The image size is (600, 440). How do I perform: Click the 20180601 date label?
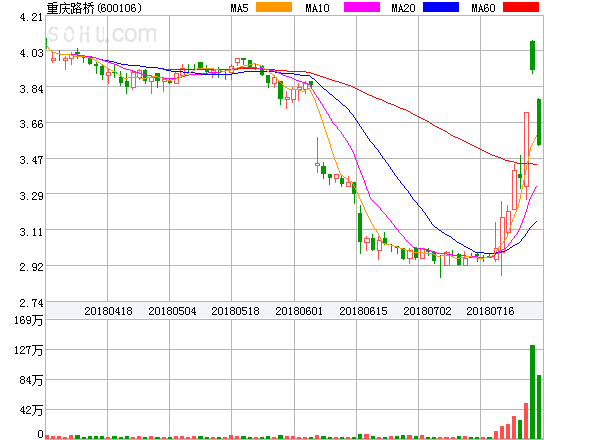click(x=299, y=311)
